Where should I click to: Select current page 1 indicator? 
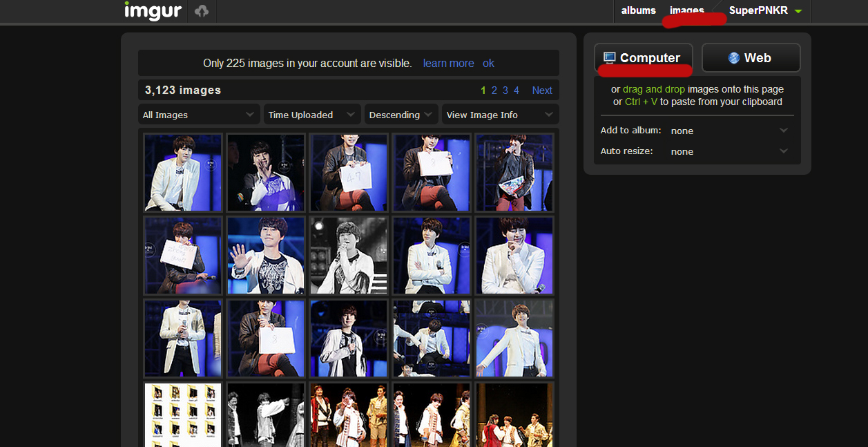click(x=483, y=91)
